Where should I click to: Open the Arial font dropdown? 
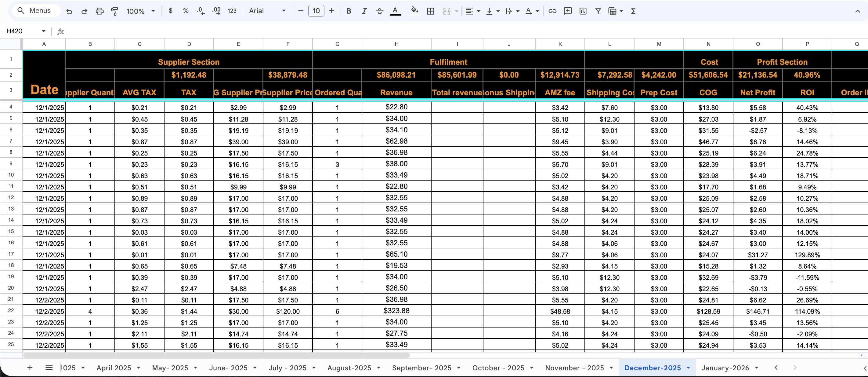coord(267,11)
